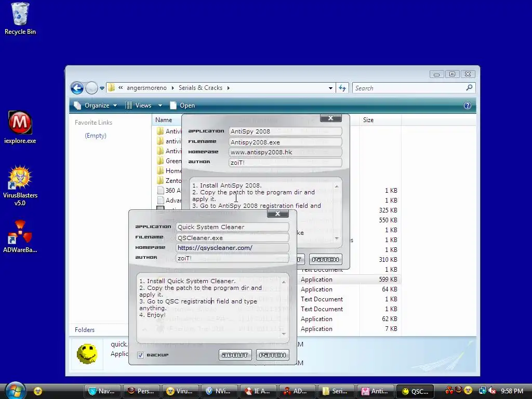Viewport: 532px width, 399px height.
Task: Expand the Views dropdown arrow
Action: click(x=160, y=105)
